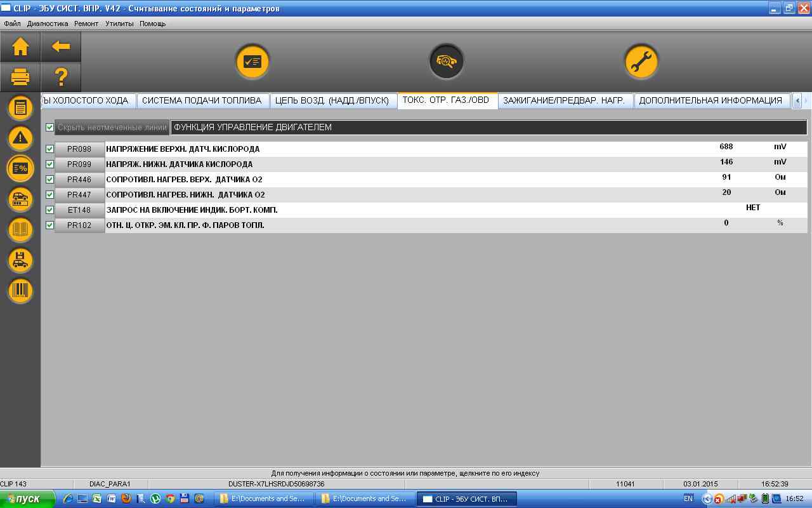Click the checklist icon in top toolbar
This screenshot has height=508, width=812.
tap(252, 62)
